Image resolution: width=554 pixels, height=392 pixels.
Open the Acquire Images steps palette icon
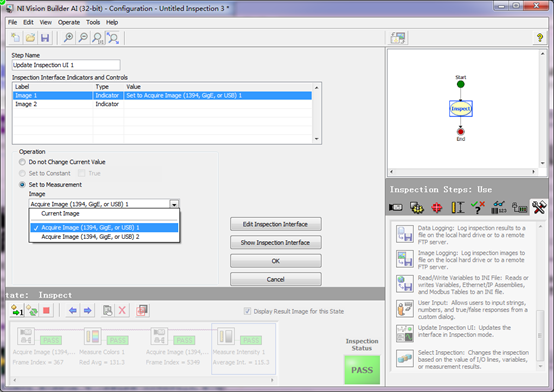(395, 207)
